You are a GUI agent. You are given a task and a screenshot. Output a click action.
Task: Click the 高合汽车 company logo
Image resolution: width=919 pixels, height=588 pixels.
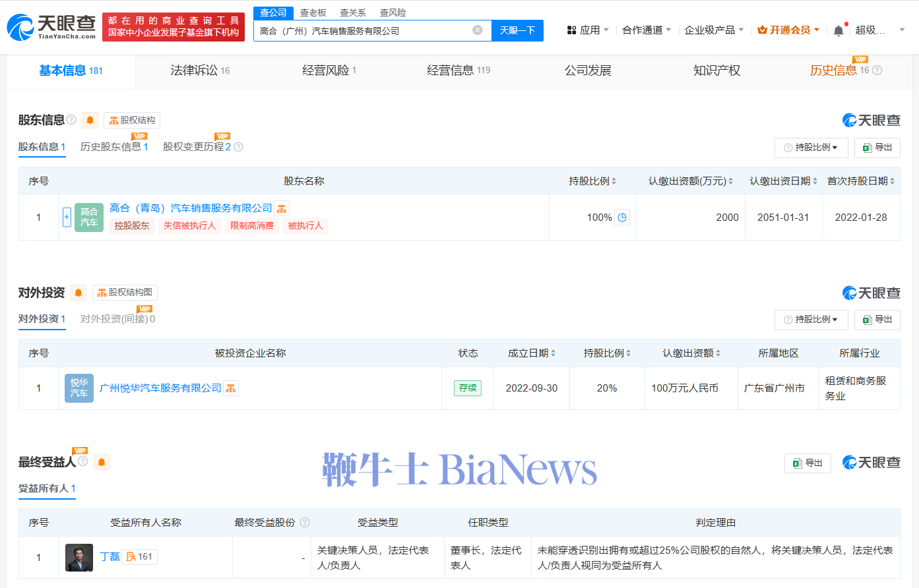(89, 217)
